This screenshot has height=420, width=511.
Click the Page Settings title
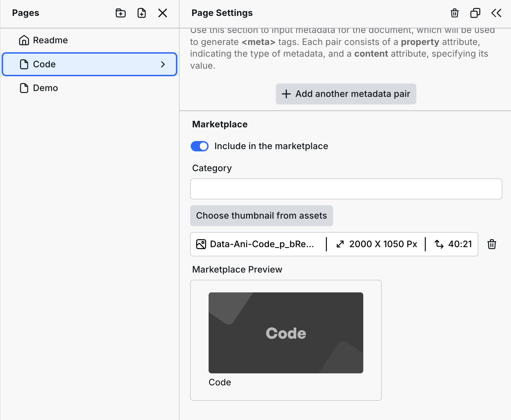point(222,13)
